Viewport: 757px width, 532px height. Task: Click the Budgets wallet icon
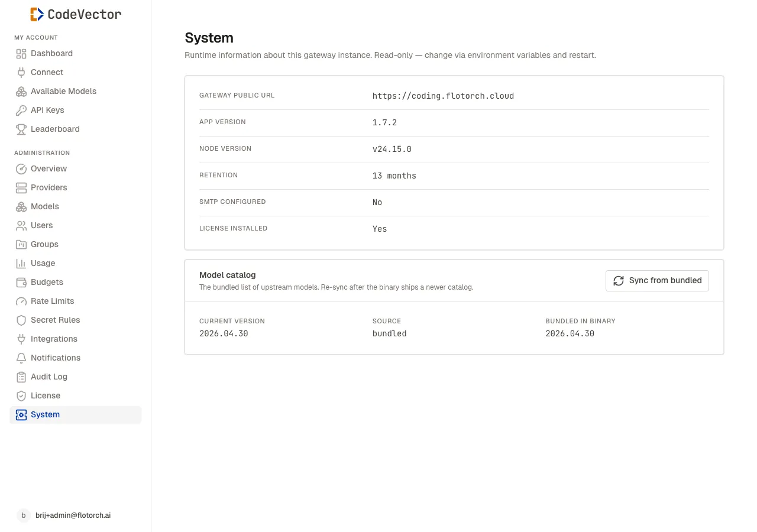coord(21,283)
